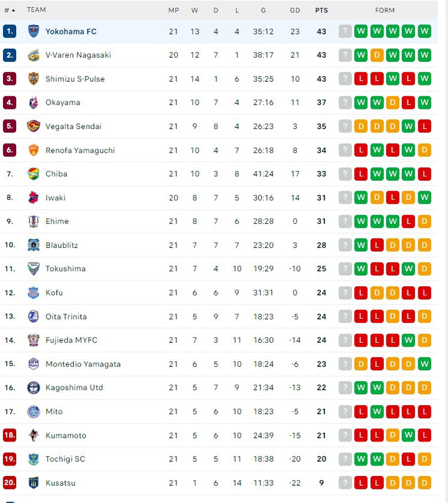Sort standings by GD column header

(295, 10)
